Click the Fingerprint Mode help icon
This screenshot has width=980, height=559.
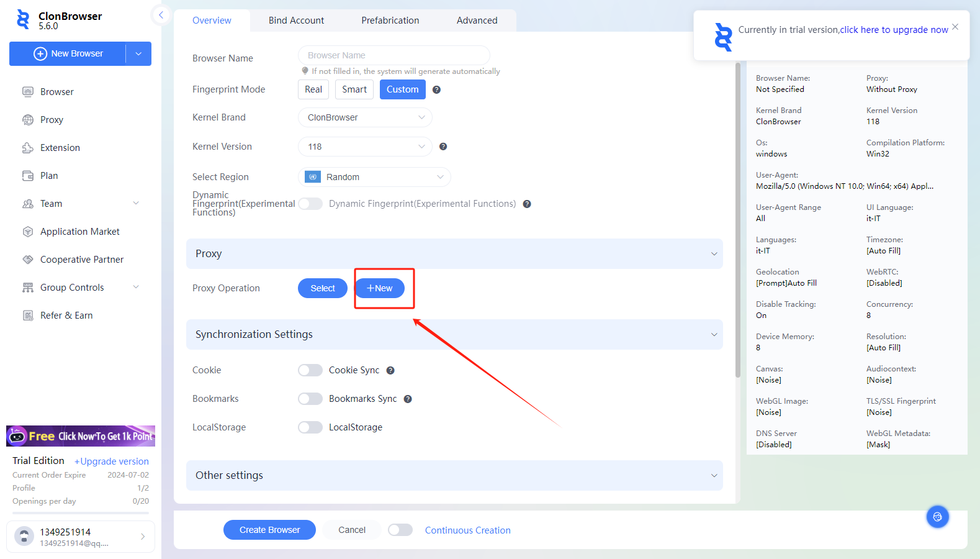tap(436, 89)
